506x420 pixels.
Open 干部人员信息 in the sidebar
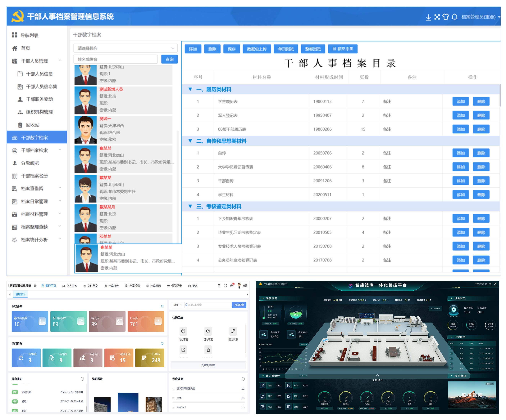39,74
